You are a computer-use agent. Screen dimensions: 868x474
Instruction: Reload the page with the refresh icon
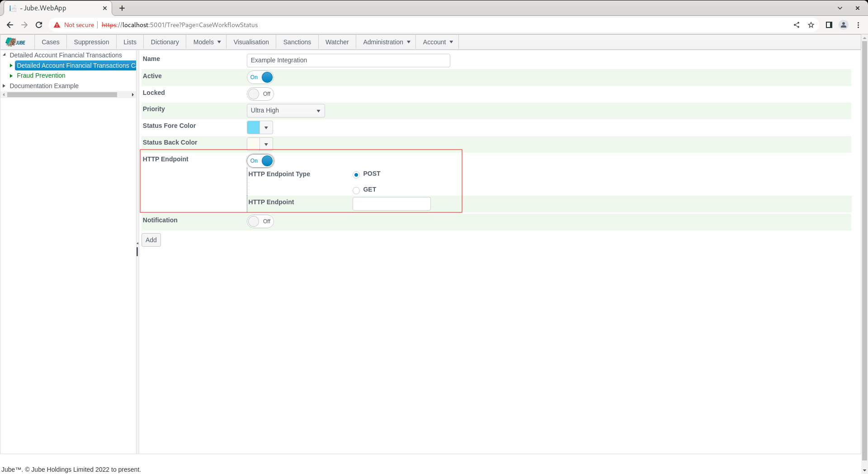(x=39, y=25)
